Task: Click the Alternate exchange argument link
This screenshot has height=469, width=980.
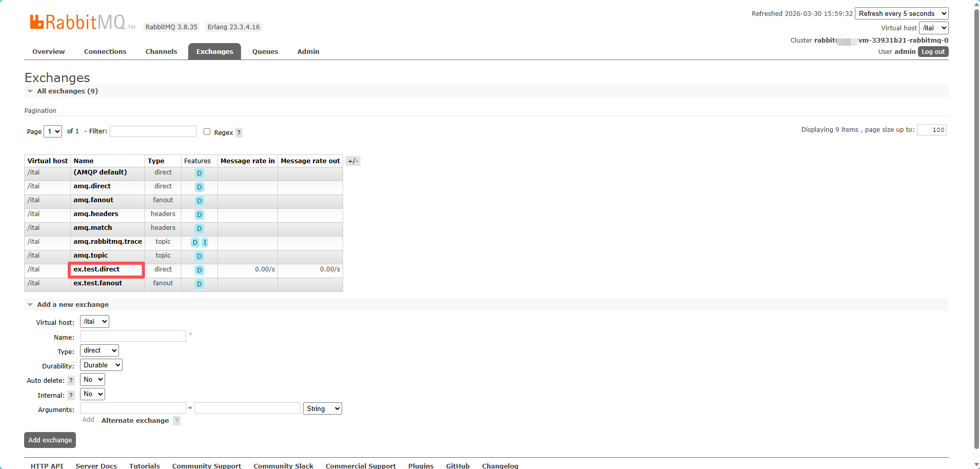Action: [x=135, y=421]
